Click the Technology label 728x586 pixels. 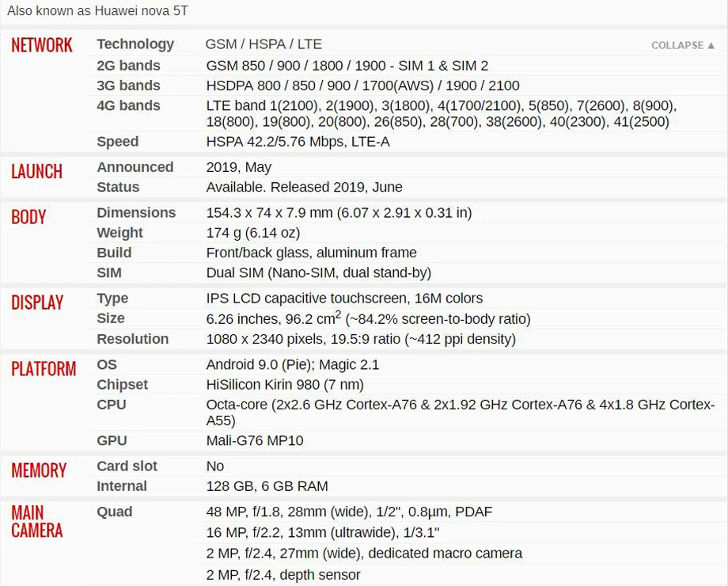point(135,44)
